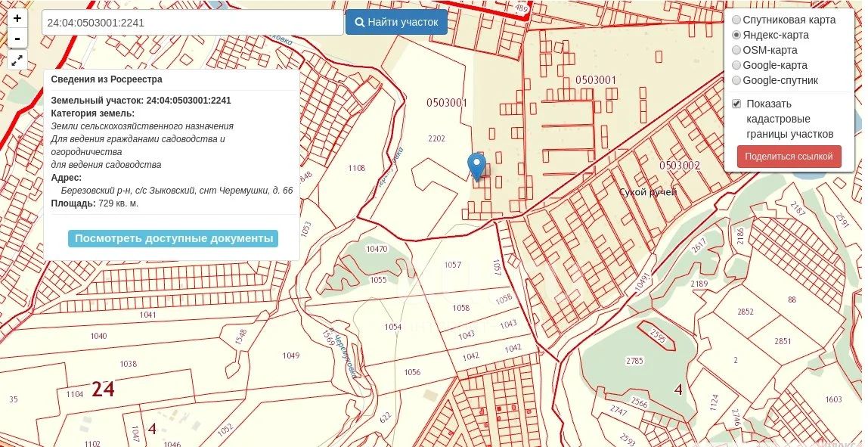Choose Google-спутник layer
The height and width of the screenshot is (447, 868).
click(736, 80)
